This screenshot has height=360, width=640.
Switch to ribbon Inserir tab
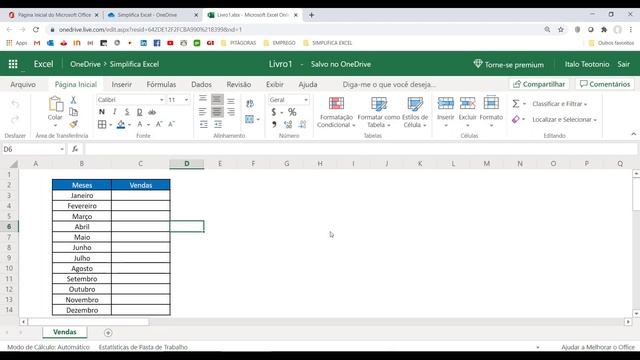click(x=122, y=84)
